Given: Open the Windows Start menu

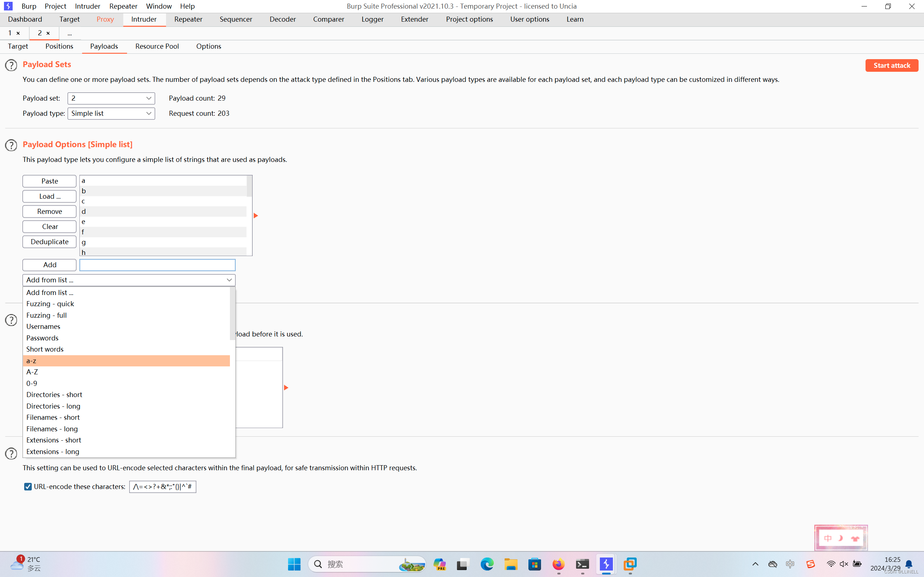Looking at the screenshot, I should (294, 564).
